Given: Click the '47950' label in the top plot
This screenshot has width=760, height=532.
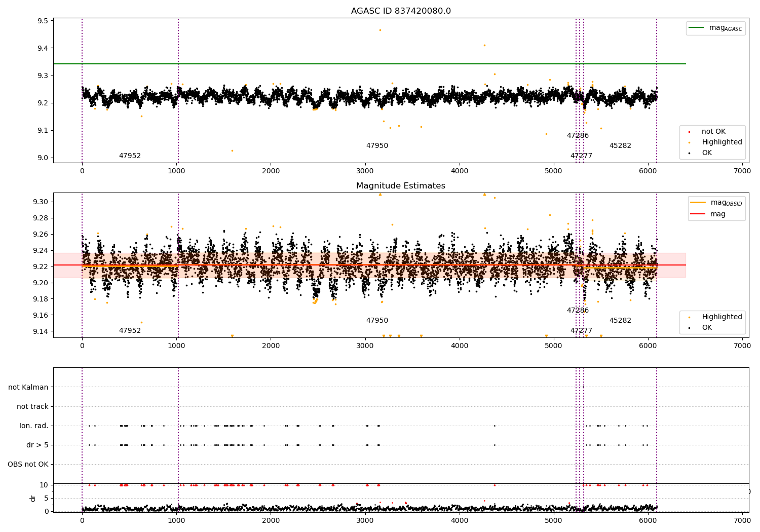Looking at the screenshot, I should [377, 146].
